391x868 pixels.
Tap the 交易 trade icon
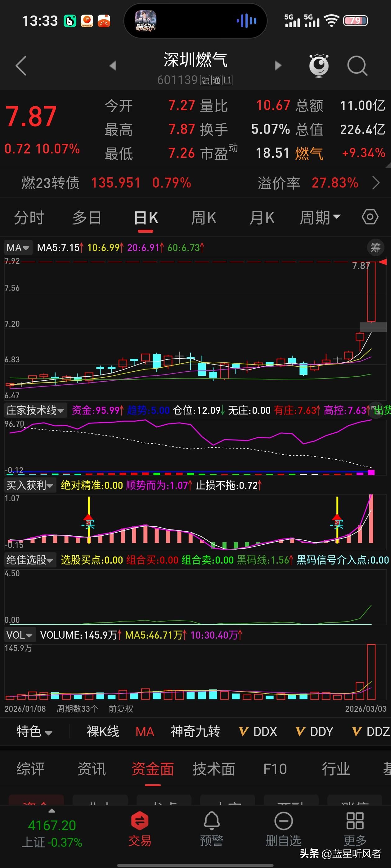[140, 821]
